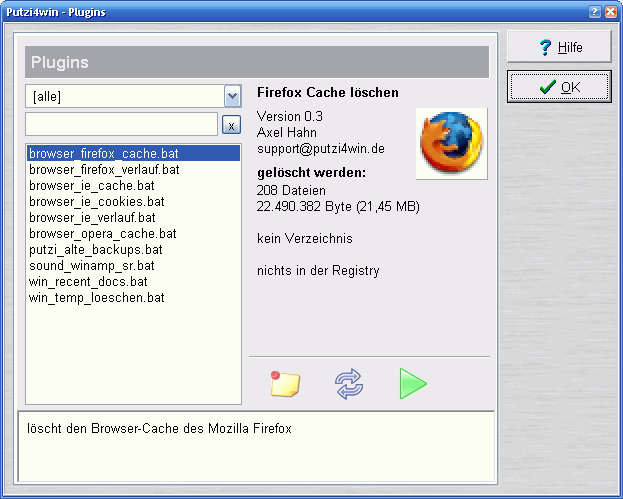Viewport: 623px width, 499px height.
Task: Click the Firefox logo image
Action: pos(452,144)
